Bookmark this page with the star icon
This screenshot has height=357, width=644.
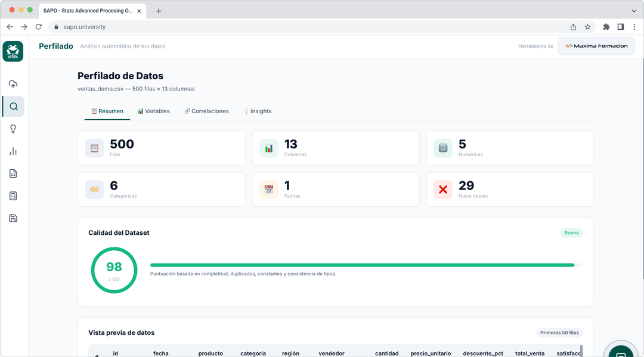[x=588, y=27]
